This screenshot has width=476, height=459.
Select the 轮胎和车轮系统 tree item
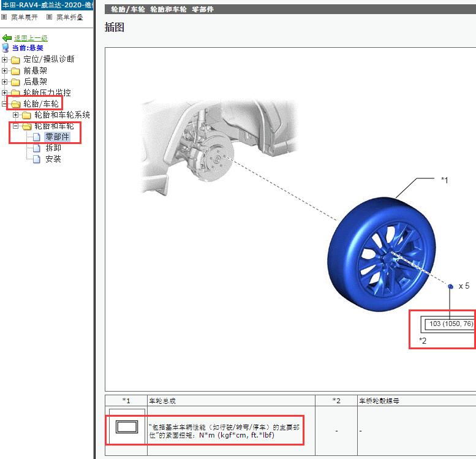[x=62, y=115]
